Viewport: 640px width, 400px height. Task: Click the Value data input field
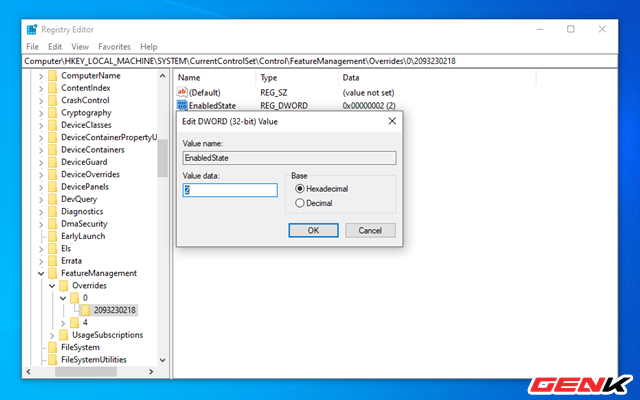(x=230, y=190)
